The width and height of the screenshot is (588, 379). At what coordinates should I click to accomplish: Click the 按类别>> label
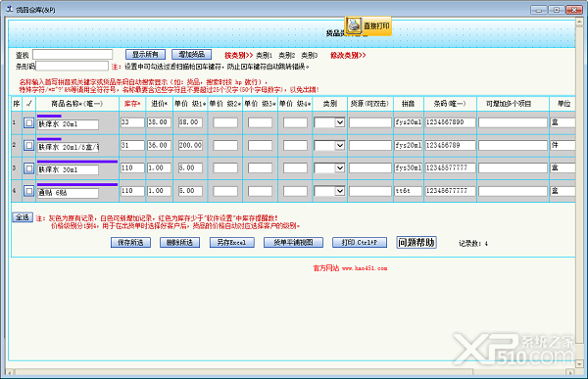tap(238, 56)
